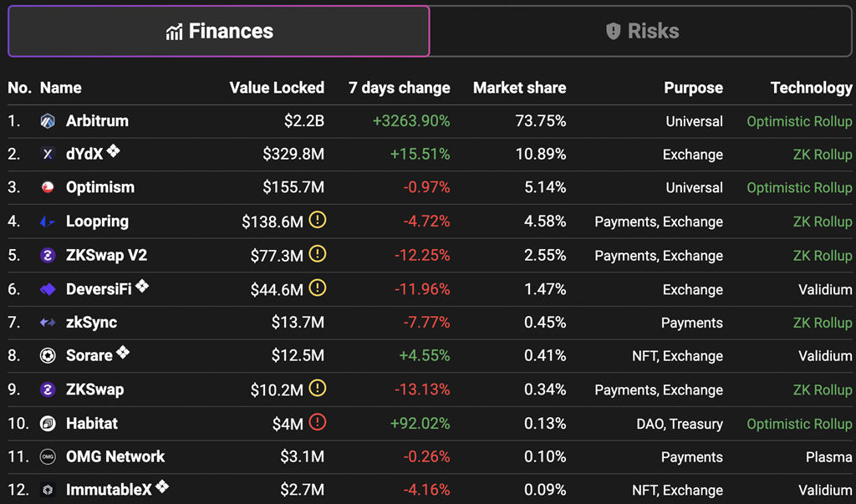Click the dYdX logo icon
The height and width of the screenshot is (504, 856).
tap(48, 155)
